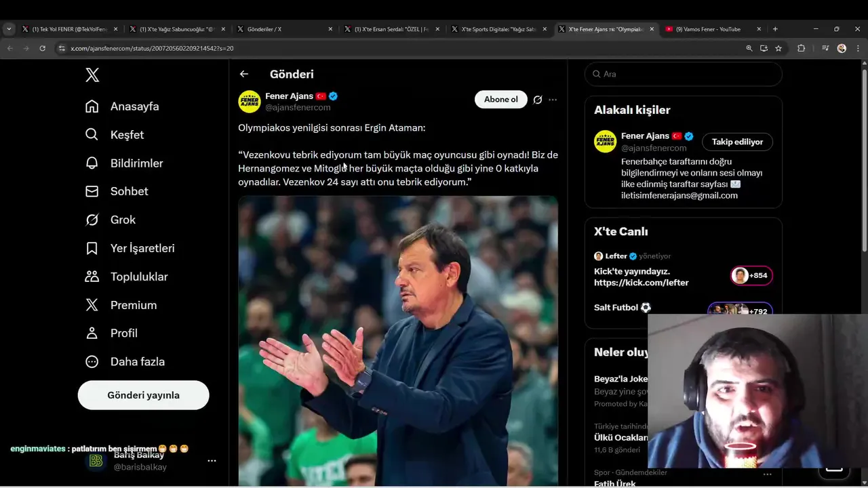The image size is (868, 488).
Task: Click Grok icon on the post
Action: 538,100
